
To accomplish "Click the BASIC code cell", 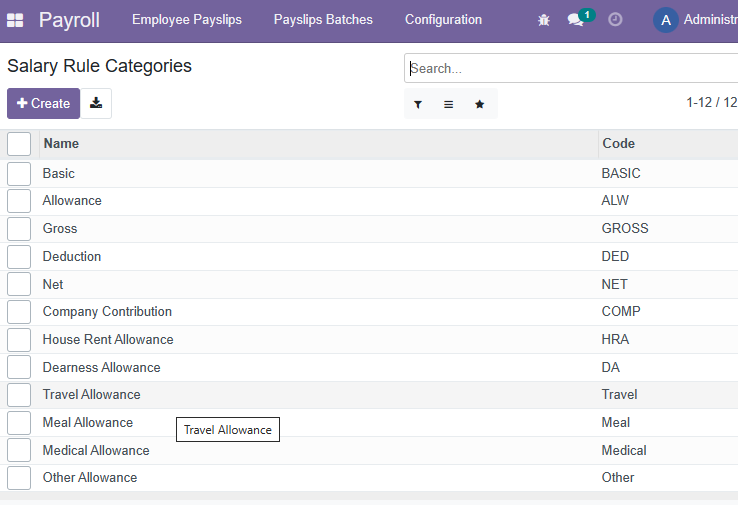I will [621, 174].
